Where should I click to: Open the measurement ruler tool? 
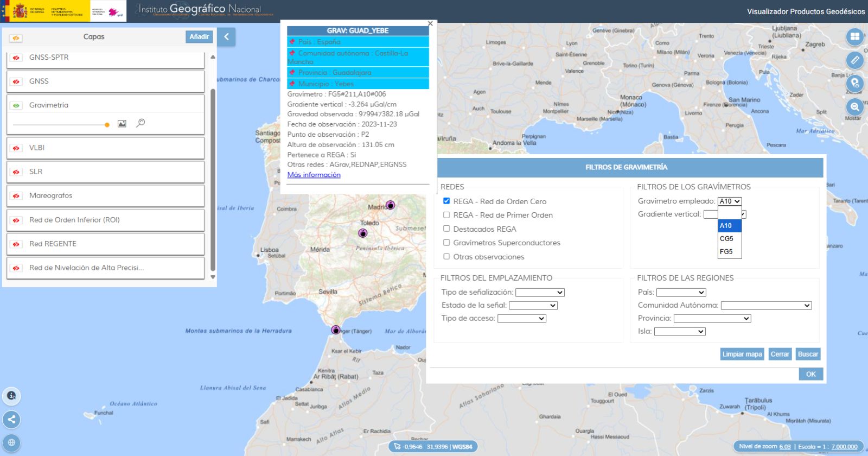854,60
